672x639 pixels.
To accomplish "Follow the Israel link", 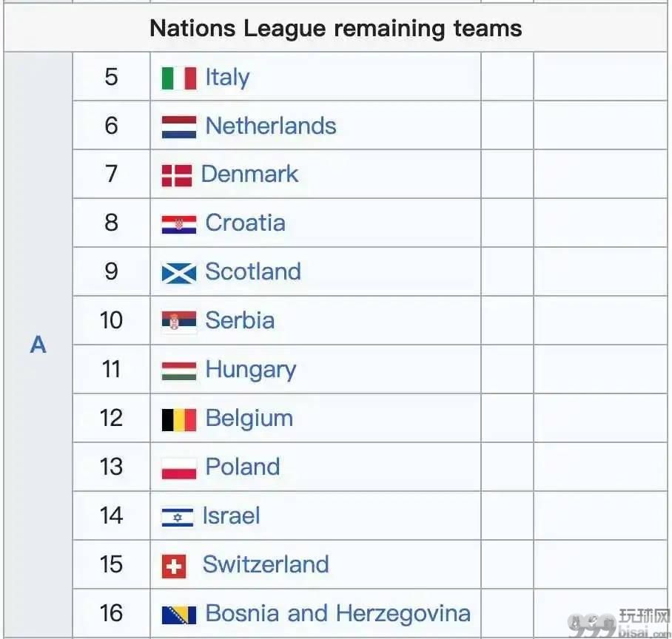I will coord(231,515).
